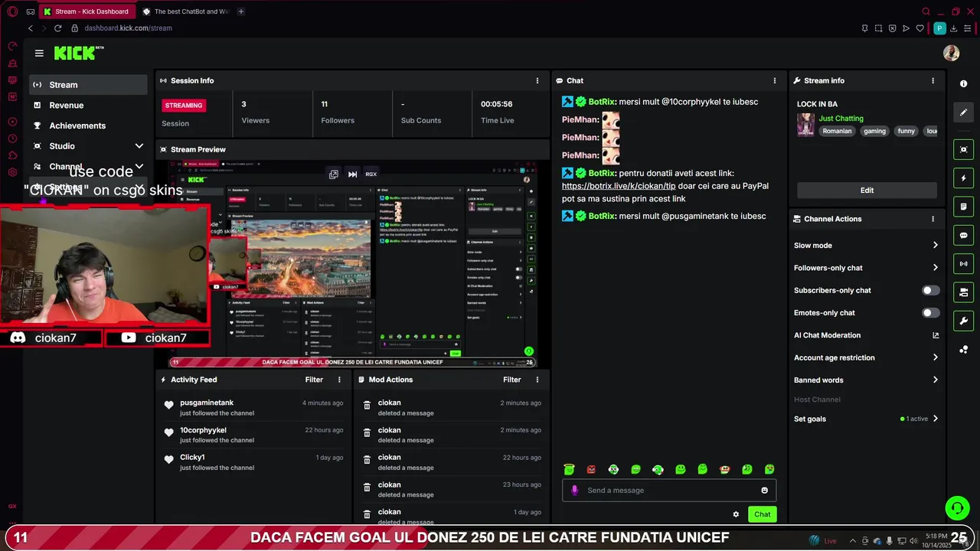Open Opera sidebar settings gear icon
The width and height of the screenshot is (980, 551).
[x=12, y=172]
